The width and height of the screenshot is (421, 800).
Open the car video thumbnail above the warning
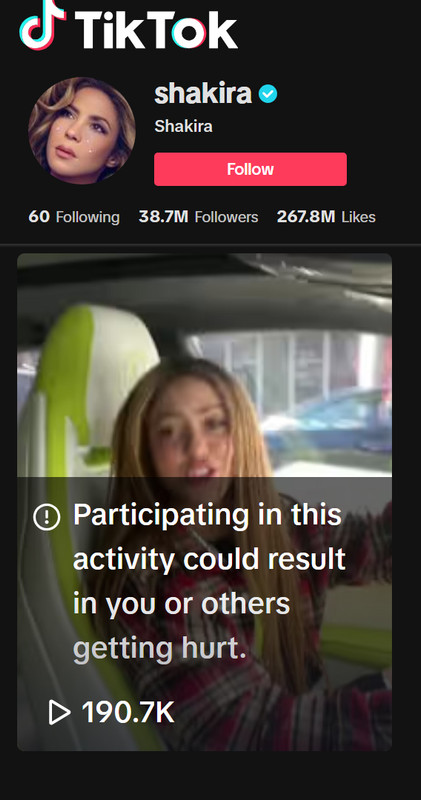pyautogui.click(x=205, y=365)
